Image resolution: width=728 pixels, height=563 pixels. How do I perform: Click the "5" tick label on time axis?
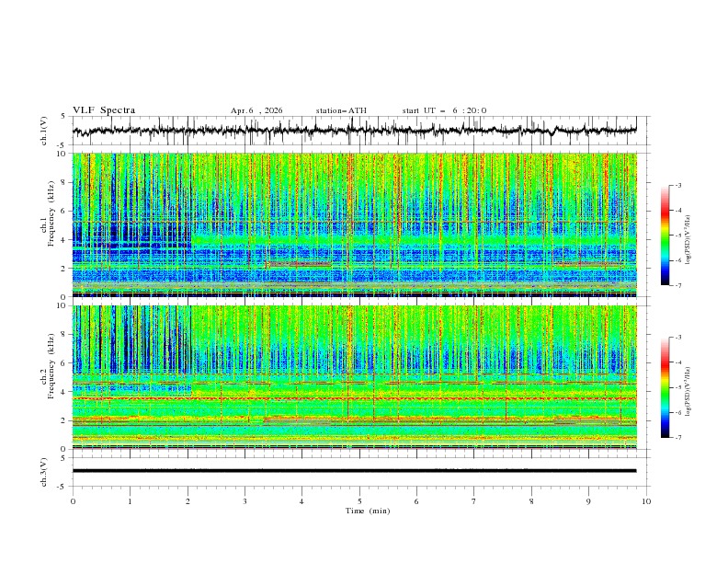pos(359,501)
